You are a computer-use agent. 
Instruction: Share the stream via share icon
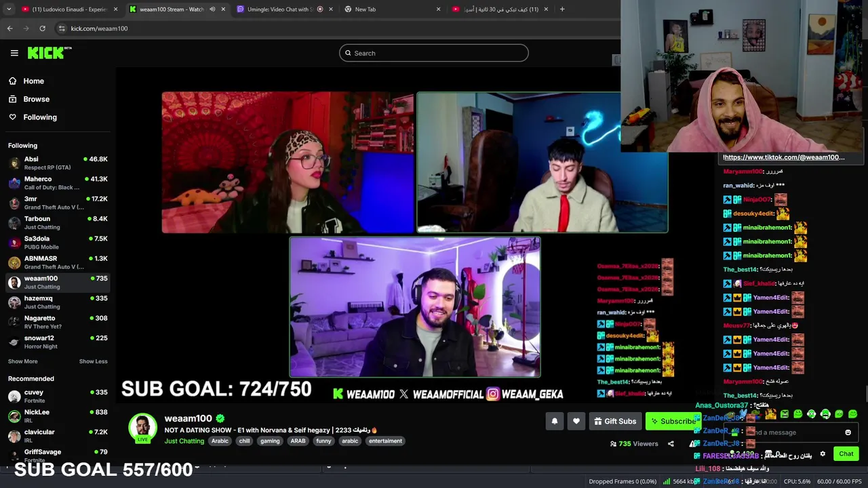(x=671, y=444)
